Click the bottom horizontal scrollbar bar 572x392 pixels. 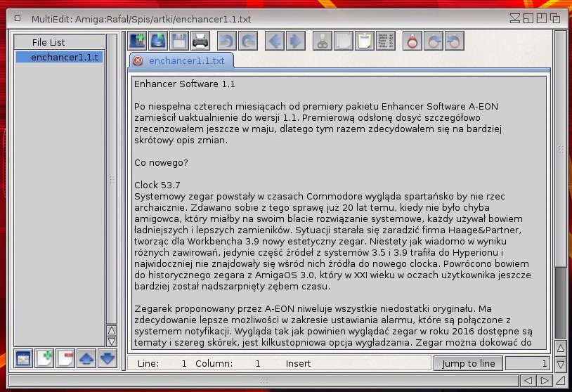264,381
